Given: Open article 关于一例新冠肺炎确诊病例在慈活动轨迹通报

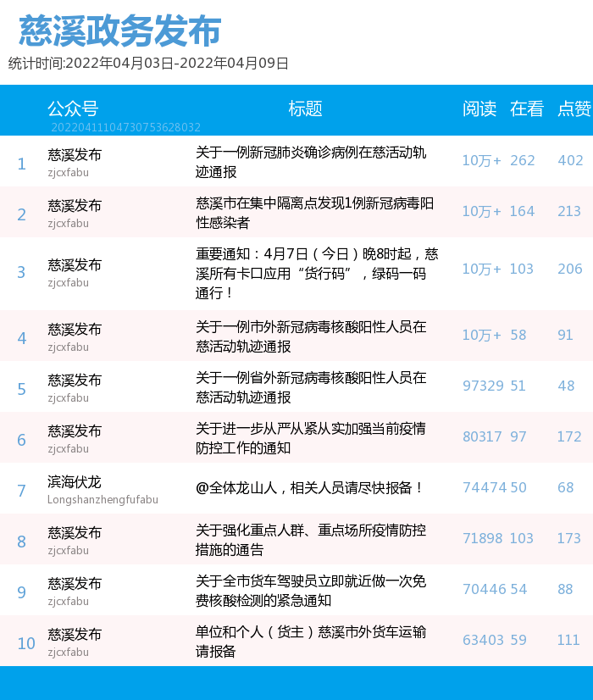Looking at the screenshot, I should click(x=311, y=162).
